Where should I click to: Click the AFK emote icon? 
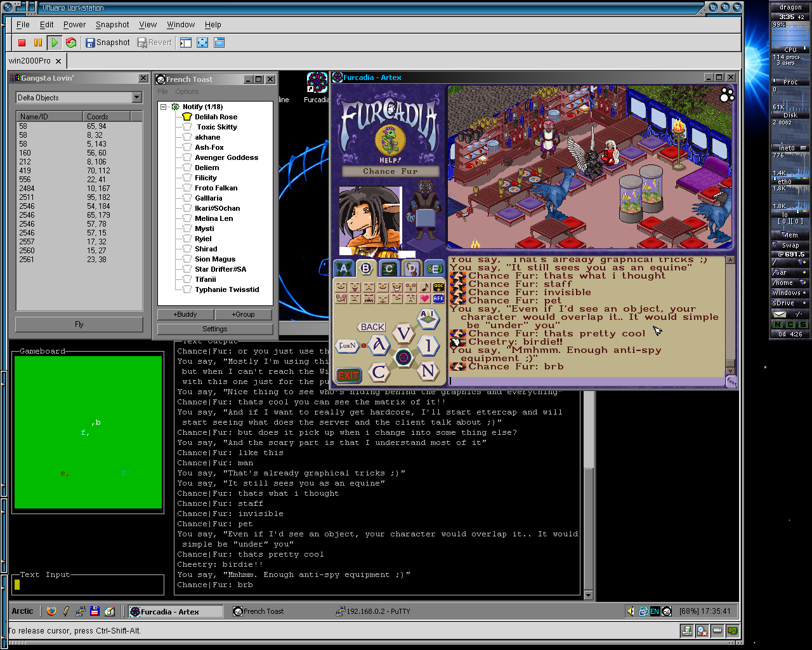coord(438,298)
